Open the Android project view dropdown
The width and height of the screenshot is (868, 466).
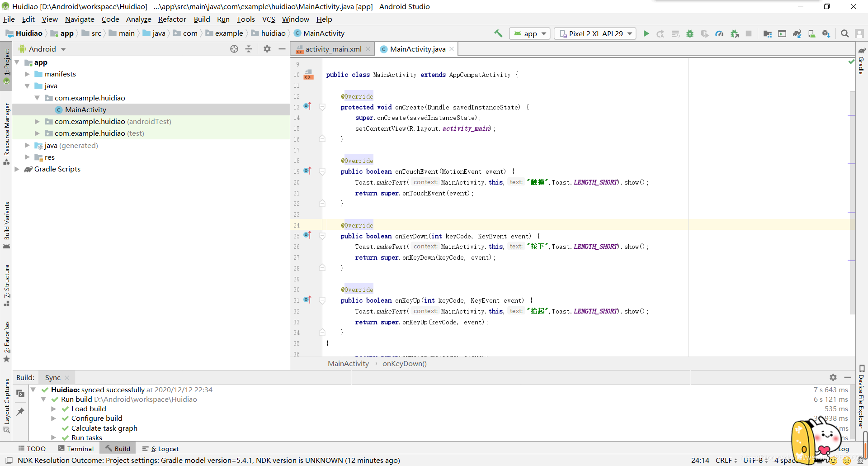click(42, 49)
